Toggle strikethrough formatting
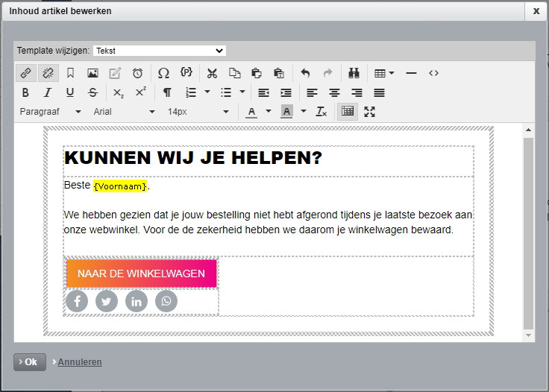The width and height of the screenshot is (549, 392). [92, 92]
